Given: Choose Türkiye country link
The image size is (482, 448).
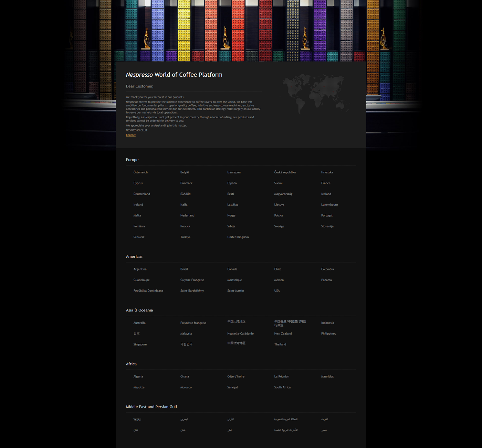Looking at the screenshot, I should point(186,237).
